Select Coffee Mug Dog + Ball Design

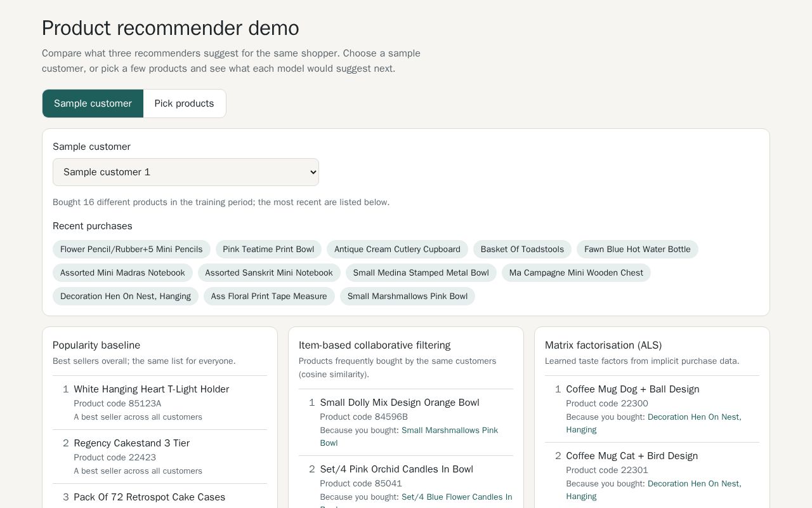pyautogui.click(x=632, y=389)
